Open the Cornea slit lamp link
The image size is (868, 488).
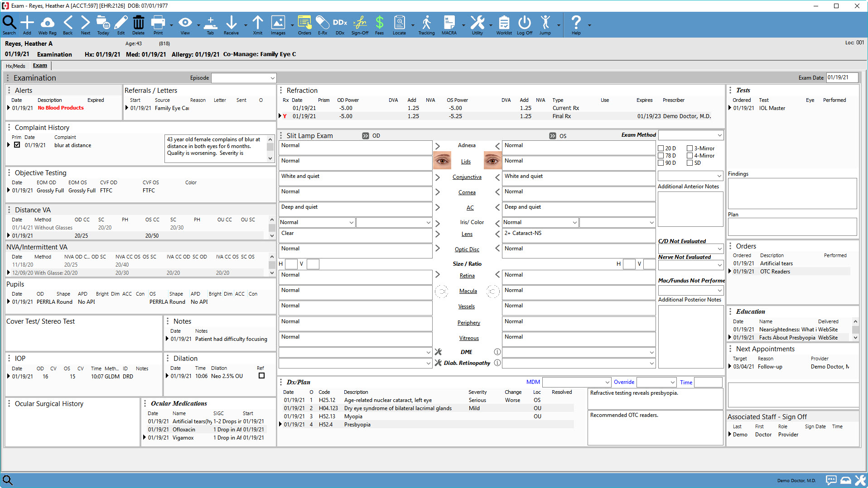click(x=467, y=192)
